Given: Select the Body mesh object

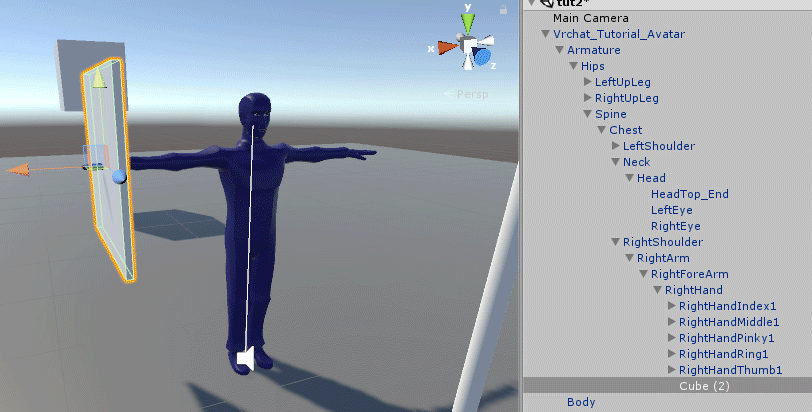Looking at the screenshot, I should [581, 402].
